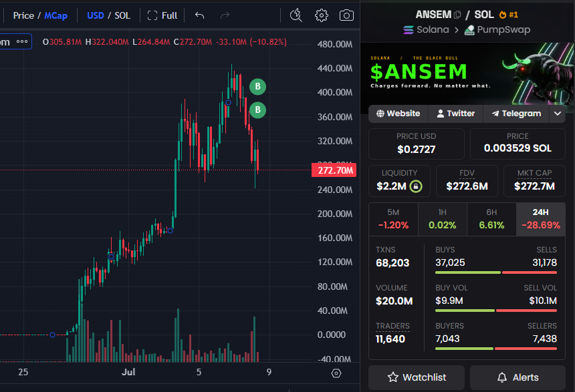Click the upper green B buy marker

tap(258, 87)
